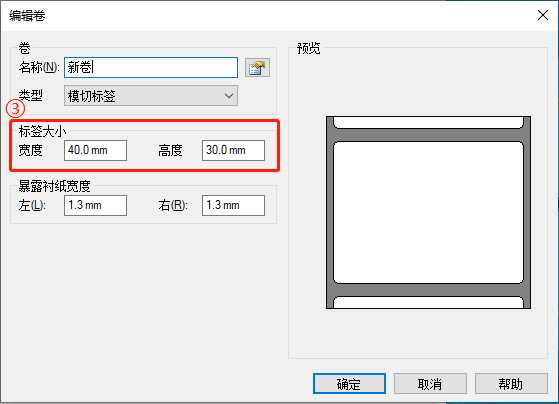The height and width of the screenshot is (404, 559).
Task: Click the 右(R) label text
Action: (x=173, y=205)
